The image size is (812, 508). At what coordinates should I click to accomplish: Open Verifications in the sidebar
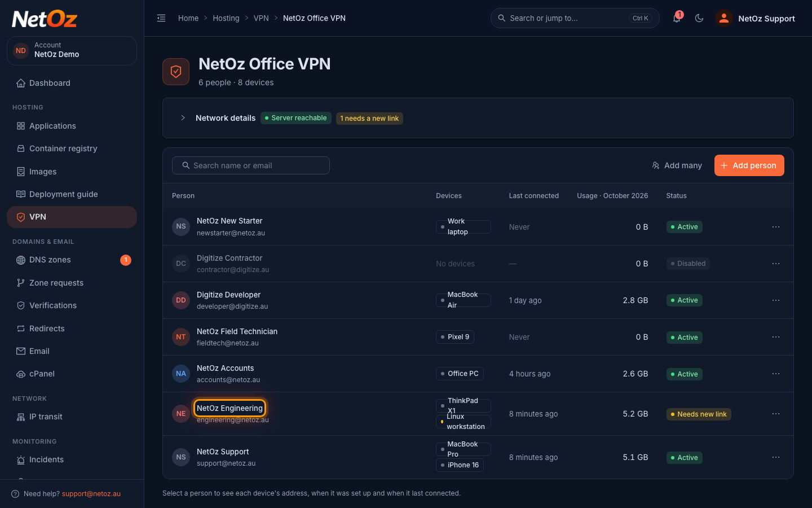[x=72, y=305]
